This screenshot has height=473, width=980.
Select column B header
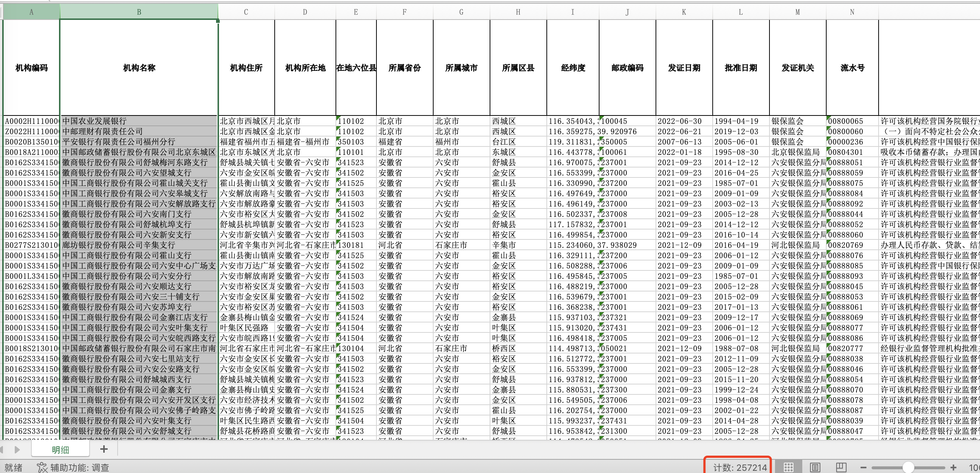(x=139, y=12)
